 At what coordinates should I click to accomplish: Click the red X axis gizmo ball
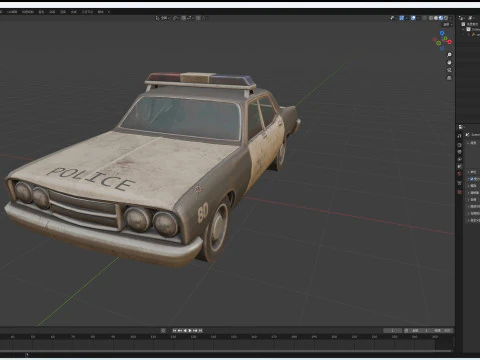[449, 42]
